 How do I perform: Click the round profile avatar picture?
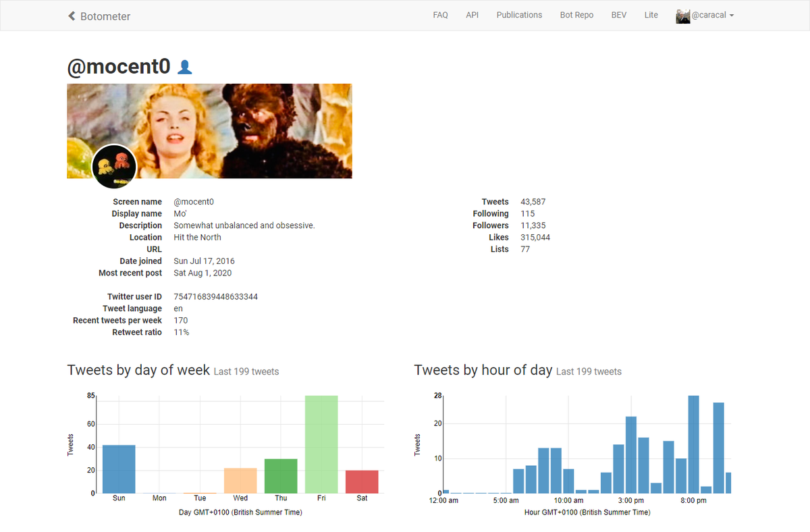[114, 166]
